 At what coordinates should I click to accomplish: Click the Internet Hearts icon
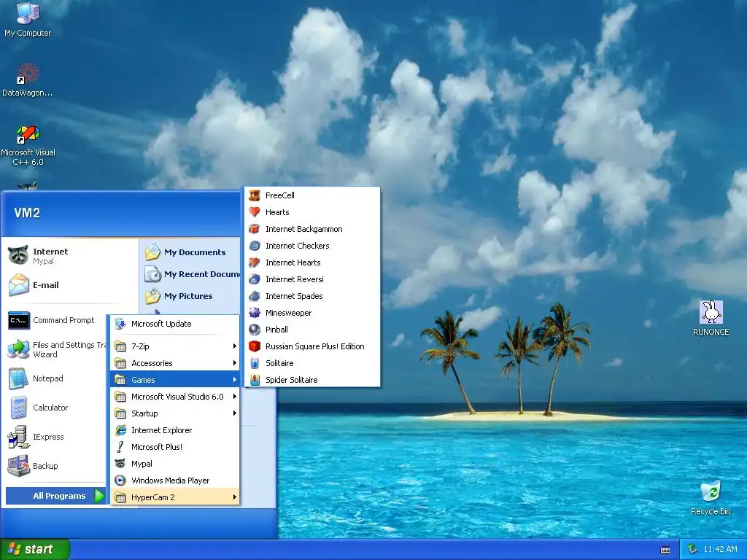(255, 262)
